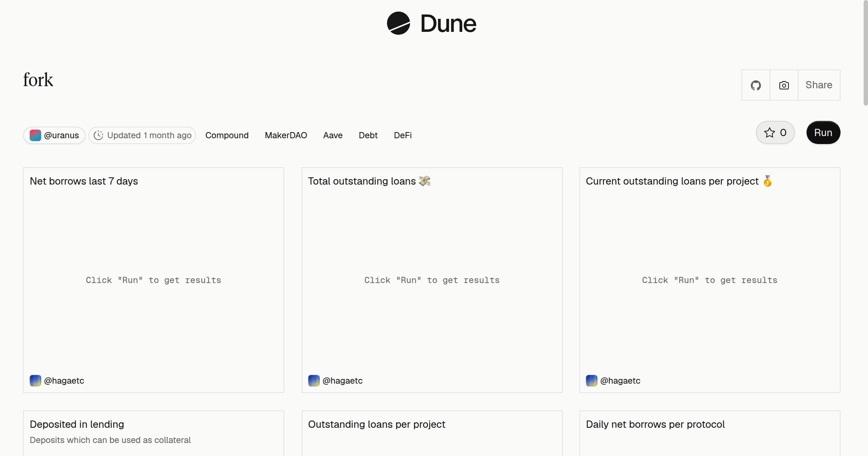Click the fork dashboard title
Viewport: 868px width, 456px height.
[38, 80]
